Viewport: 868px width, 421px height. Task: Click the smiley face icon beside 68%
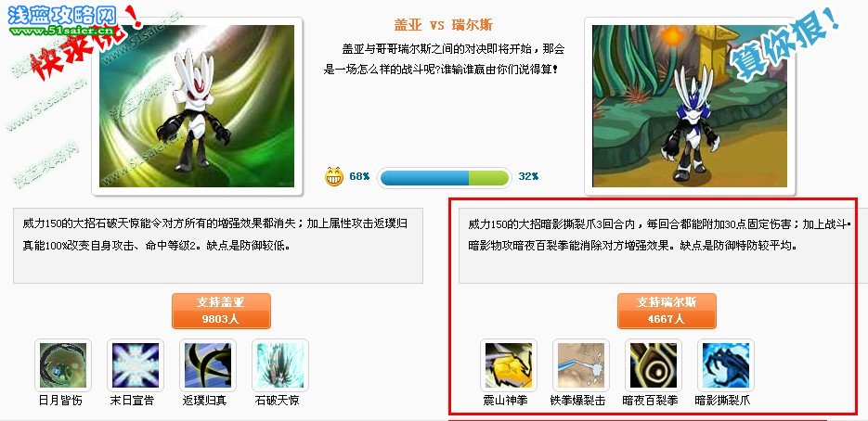coord(334,176)
